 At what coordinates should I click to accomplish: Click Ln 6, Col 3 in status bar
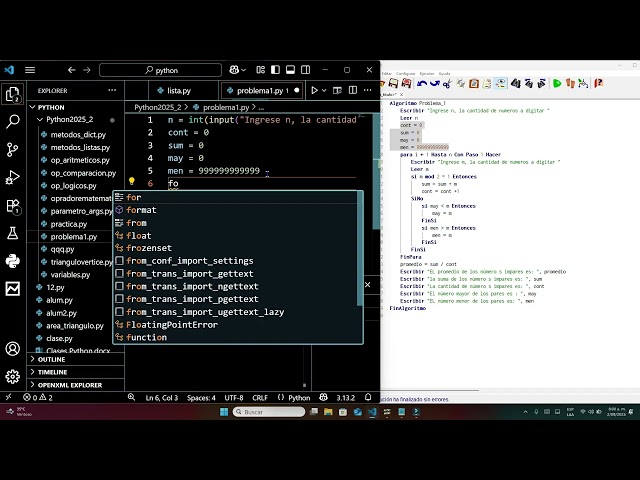coord(162,398)
